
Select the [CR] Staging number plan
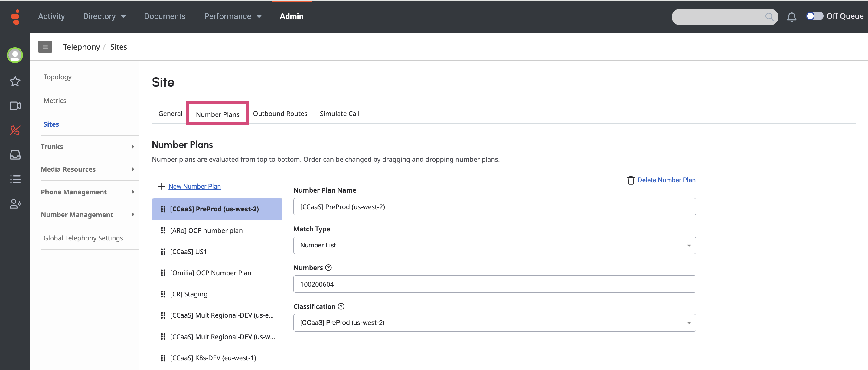(x=188, y=294)
